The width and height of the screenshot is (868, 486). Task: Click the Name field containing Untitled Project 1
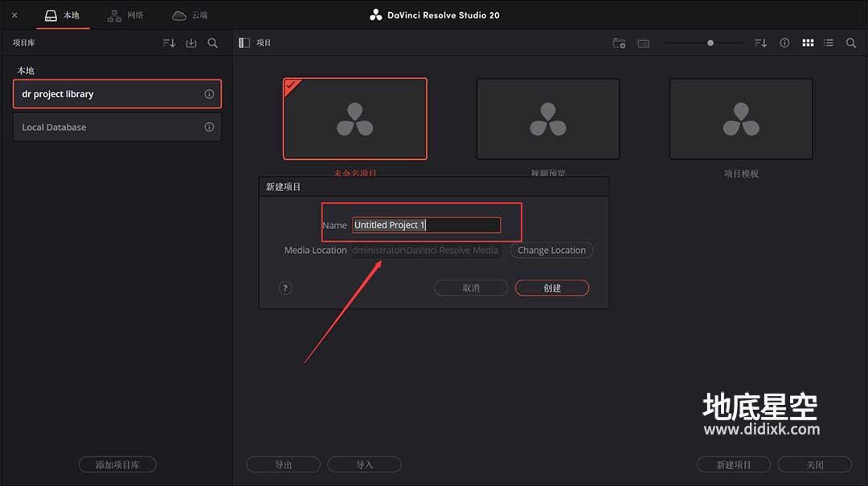click(426, 225)
